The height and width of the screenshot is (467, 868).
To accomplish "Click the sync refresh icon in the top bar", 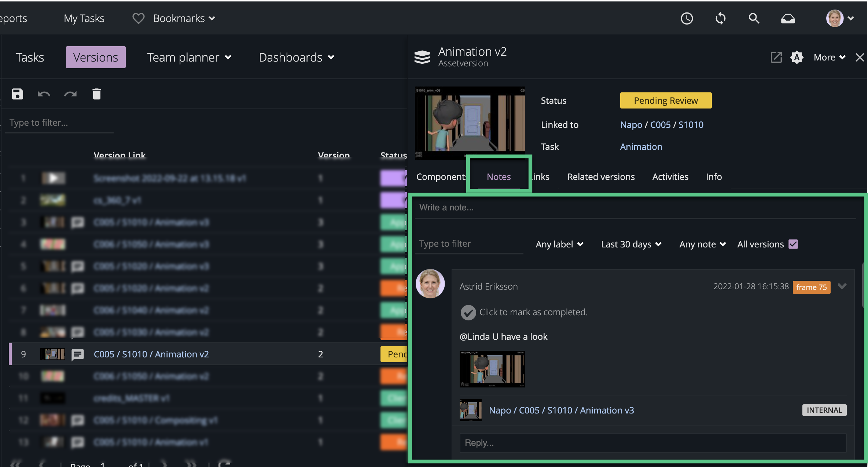I will (720, 18).
